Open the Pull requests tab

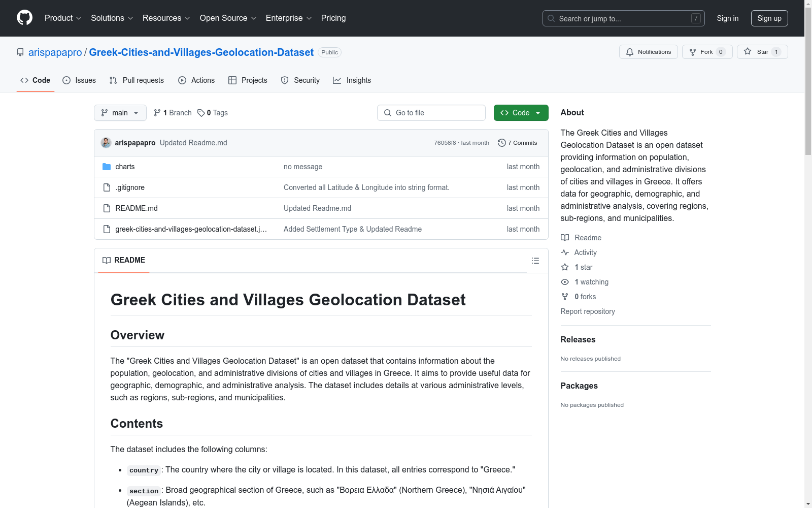pyautogui.click(x=137, y=80)
